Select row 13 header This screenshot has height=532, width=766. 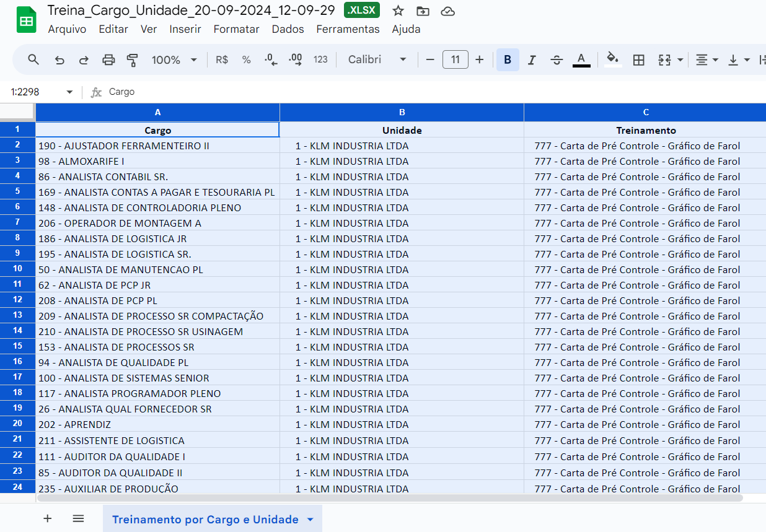pyautogui.click(x=17, y=315)
